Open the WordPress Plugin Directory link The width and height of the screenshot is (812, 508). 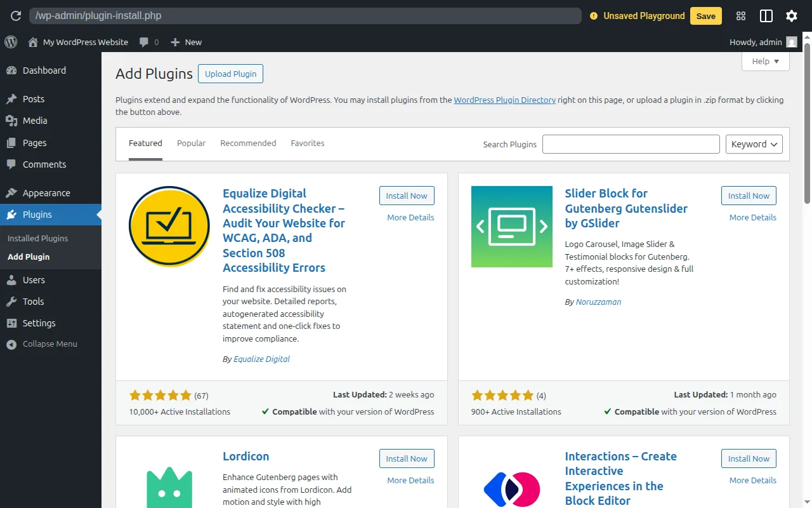coord(504,100)
